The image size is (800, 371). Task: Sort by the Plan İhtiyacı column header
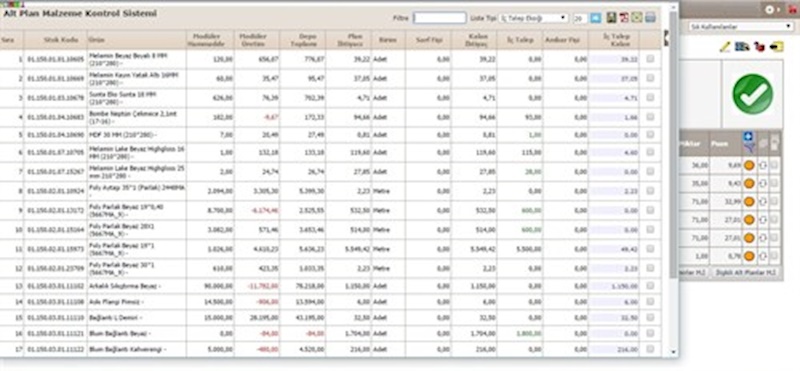pyautogui.click(x=348, y=40)
